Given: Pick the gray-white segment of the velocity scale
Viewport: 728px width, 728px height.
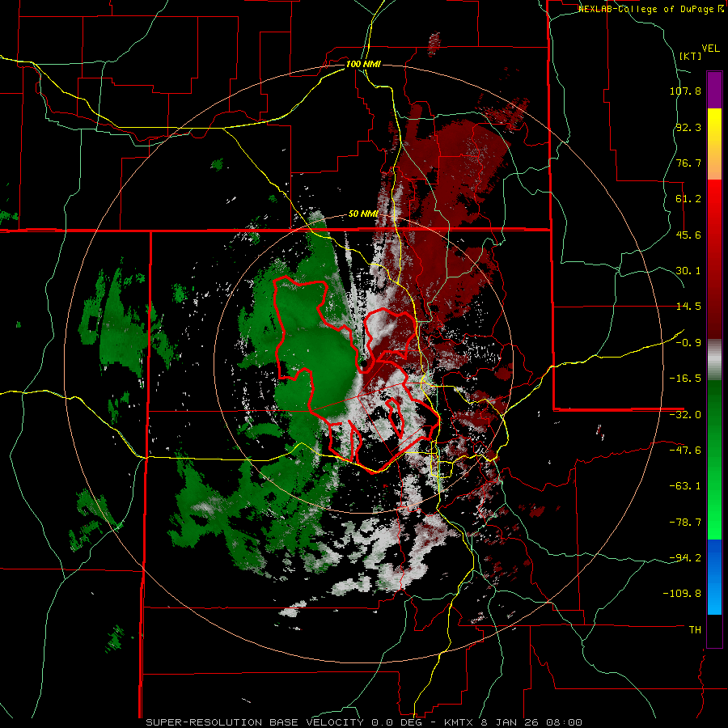Looking at the screenshot, I should click(714, 360).
